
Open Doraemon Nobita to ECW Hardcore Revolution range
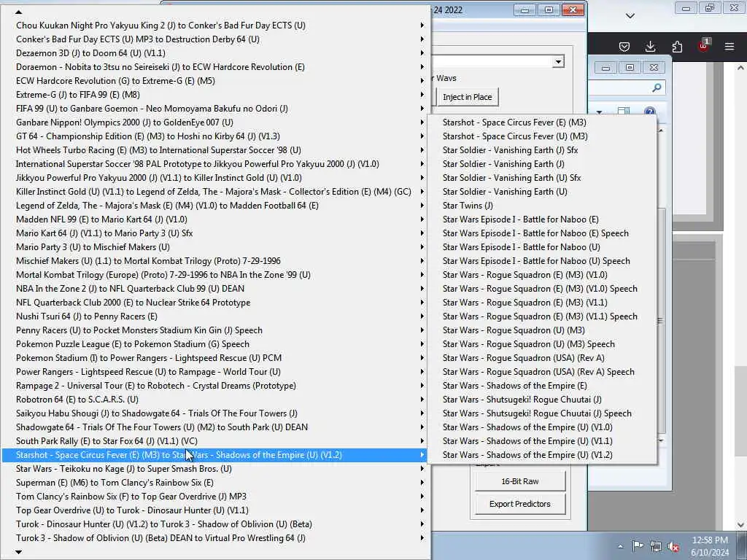coord(216,66)
